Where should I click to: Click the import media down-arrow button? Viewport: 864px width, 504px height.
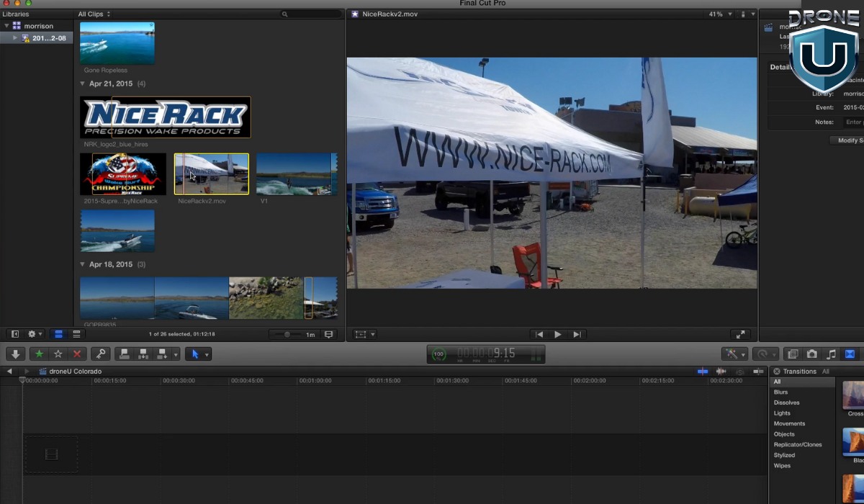pos(16,354)
